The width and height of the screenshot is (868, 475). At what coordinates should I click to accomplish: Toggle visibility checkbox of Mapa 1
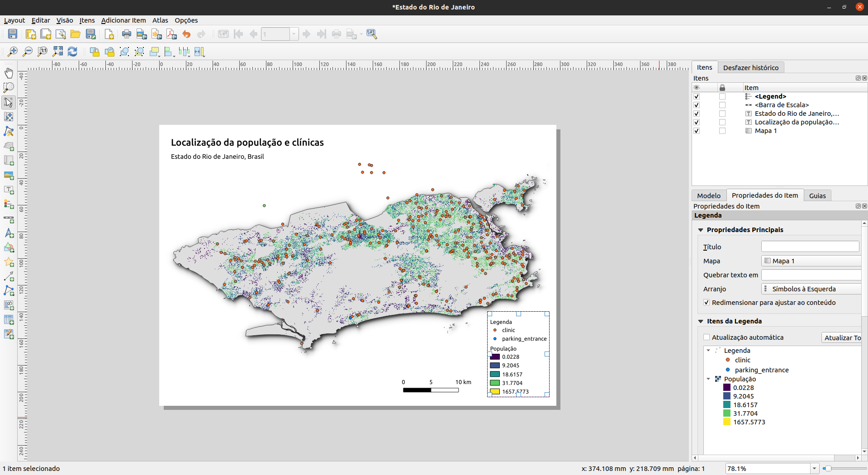tap(697, 131)
